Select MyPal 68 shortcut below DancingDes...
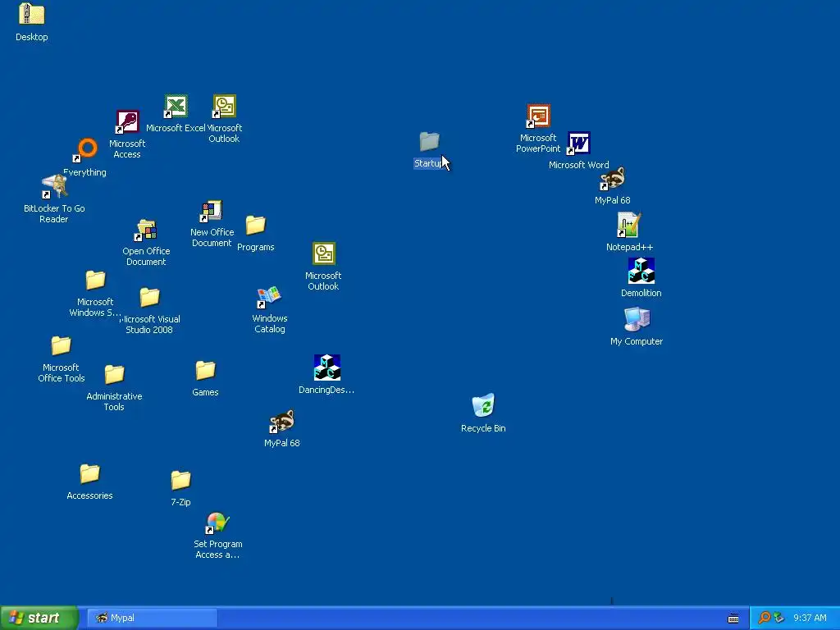840x630 pixels. pos(282,422)
